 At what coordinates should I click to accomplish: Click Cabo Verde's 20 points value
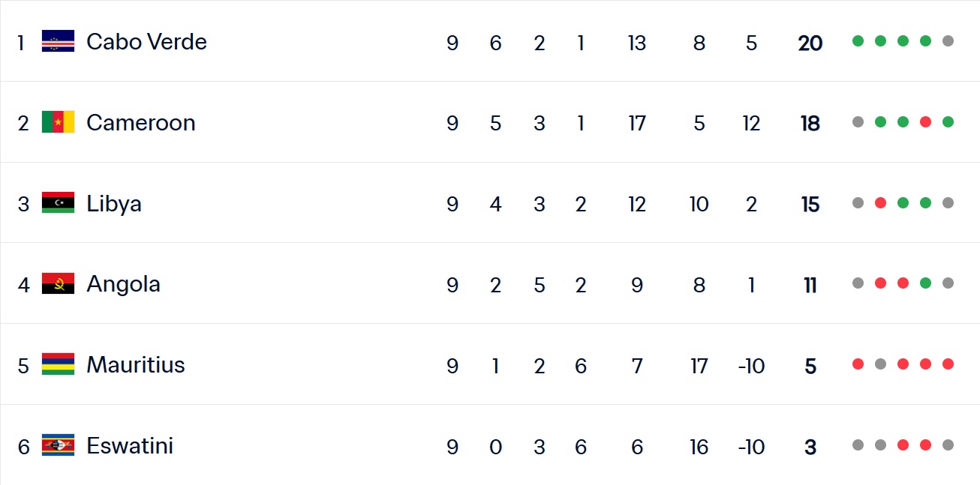810,43
